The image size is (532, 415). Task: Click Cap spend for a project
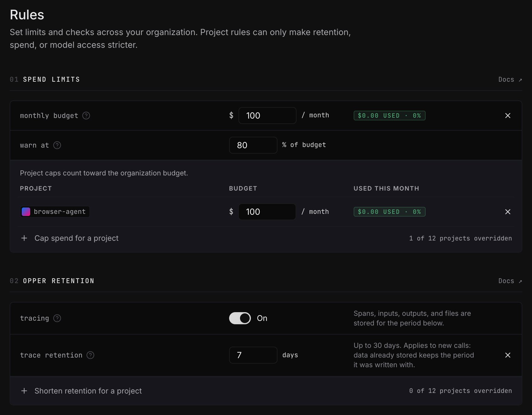click(x=76, y=238)
